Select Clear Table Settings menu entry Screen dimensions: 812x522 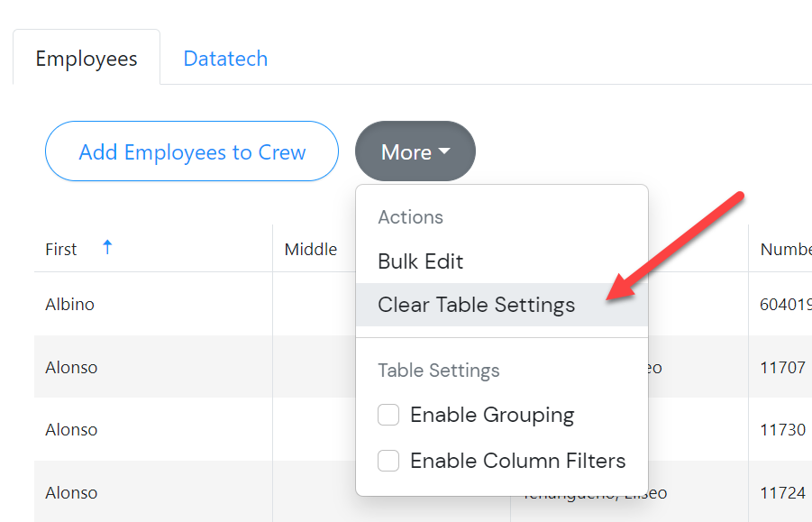pyautogui.click(x=476, y=305)
